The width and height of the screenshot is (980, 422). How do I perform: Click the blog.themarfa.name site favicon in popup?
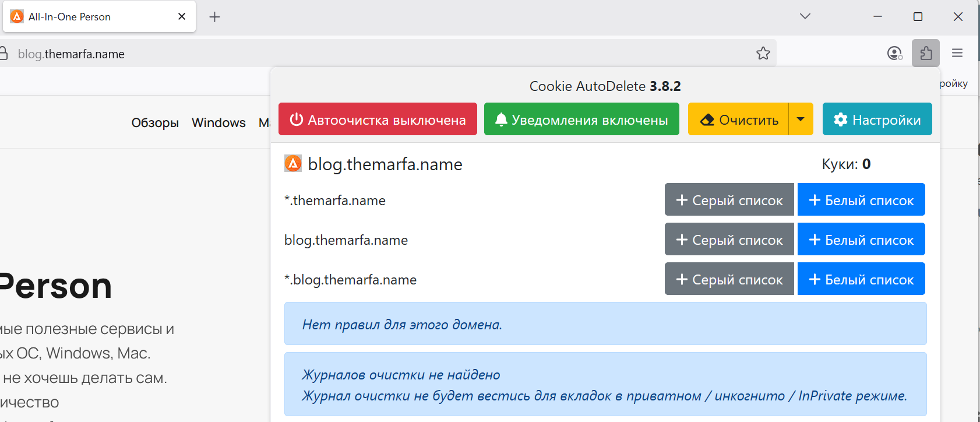click(293, 164)
